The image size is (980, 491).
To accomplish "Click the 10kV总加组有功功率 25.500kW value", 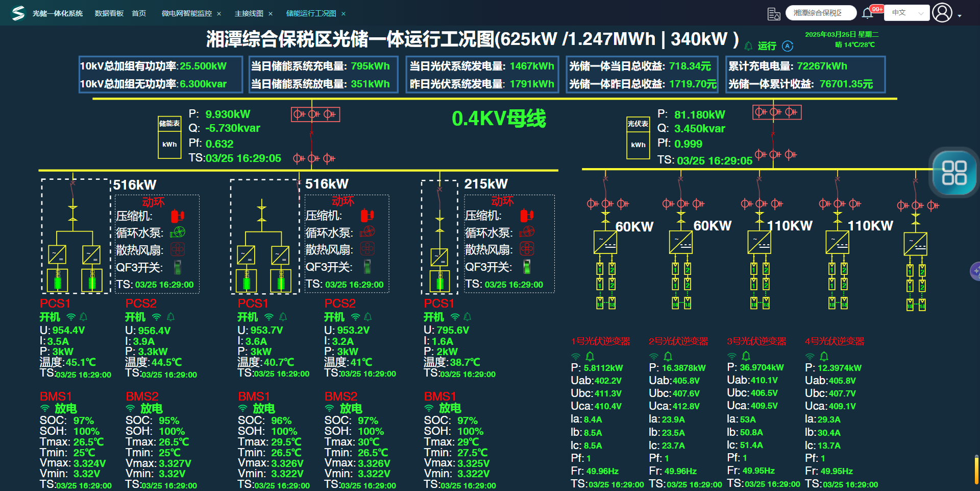I will [x=203, y=66].
